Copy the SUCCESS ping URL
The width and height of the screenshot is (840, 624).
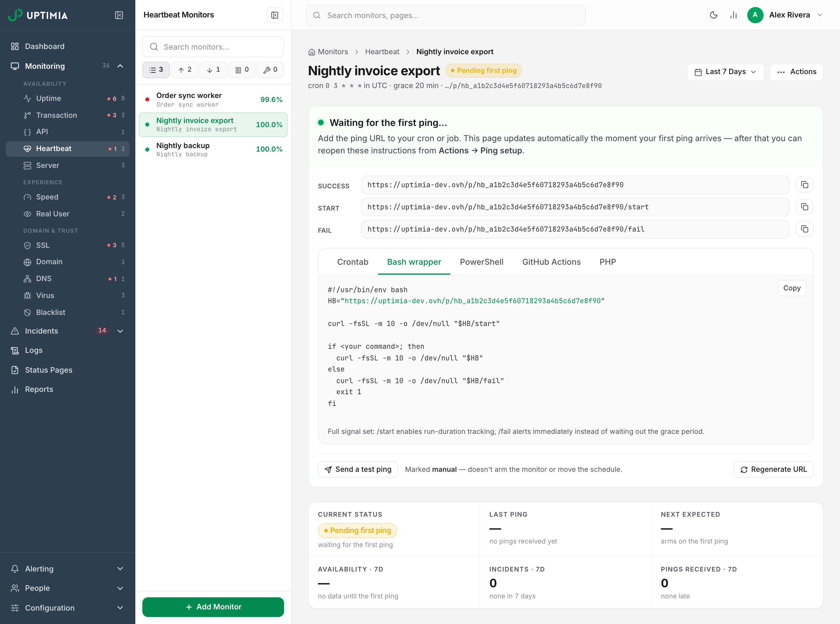[804, 185]
